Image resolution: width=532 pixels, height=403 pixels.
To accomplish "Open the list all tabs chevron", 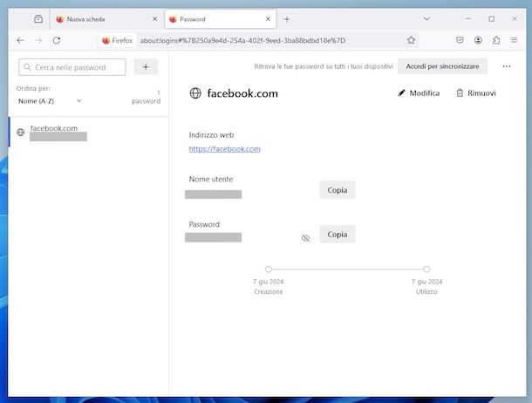I will (426, 18).
